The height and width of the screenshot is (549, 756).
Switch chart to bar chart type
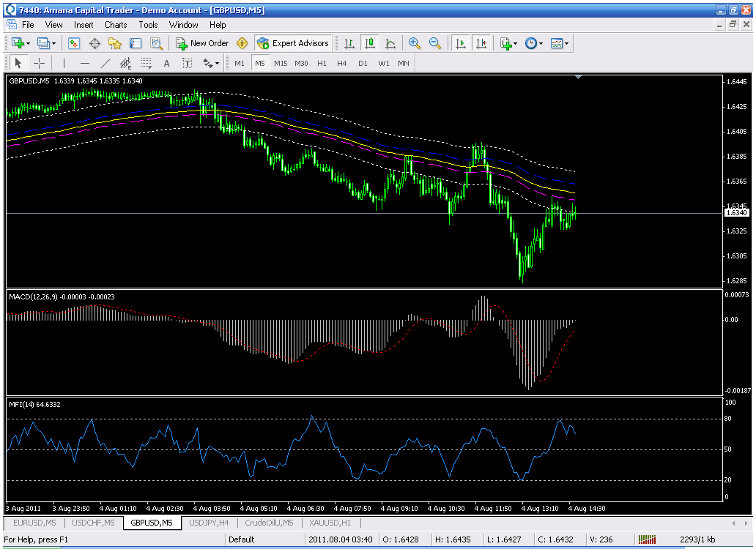[349, 43]
